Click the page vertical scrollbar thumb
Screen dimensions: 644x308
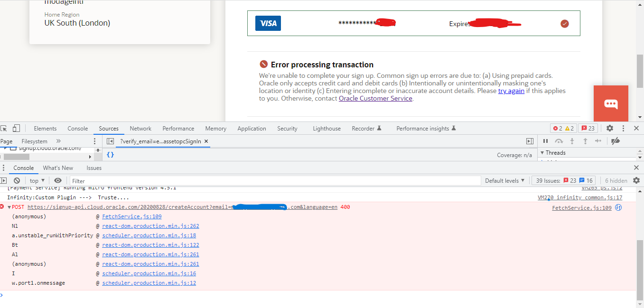(640, 71)
